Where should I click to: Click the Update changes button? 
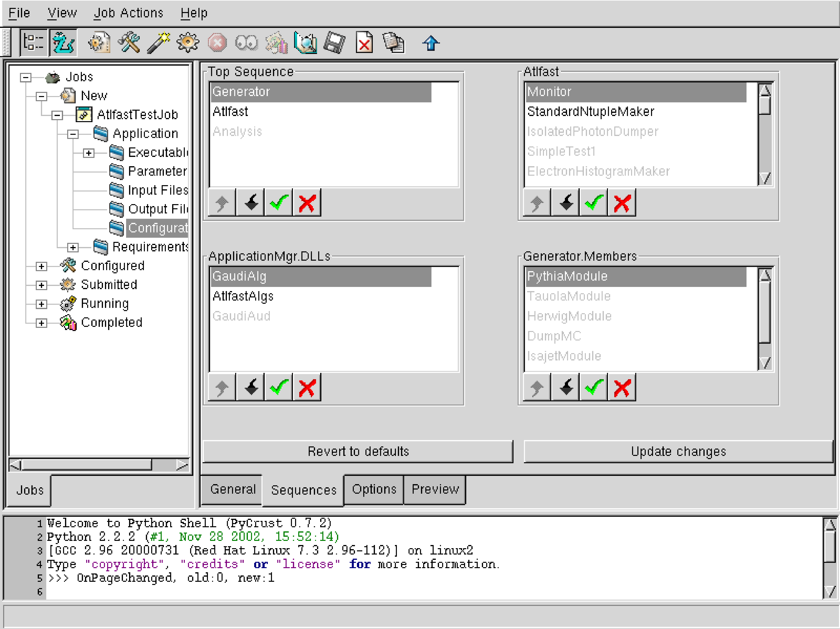tap(678, 451)
